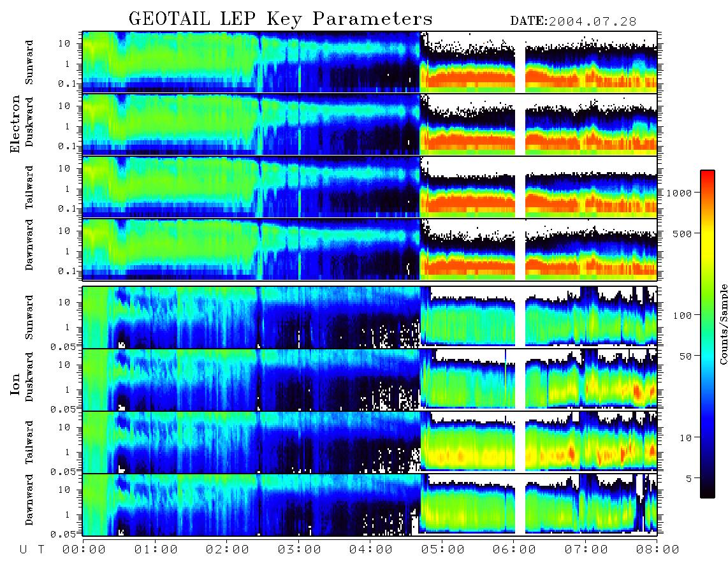The image size is (728, 561).
Task: Click the "0.1" tick of Electron Dawnward panel
Action: click(67, 271)
